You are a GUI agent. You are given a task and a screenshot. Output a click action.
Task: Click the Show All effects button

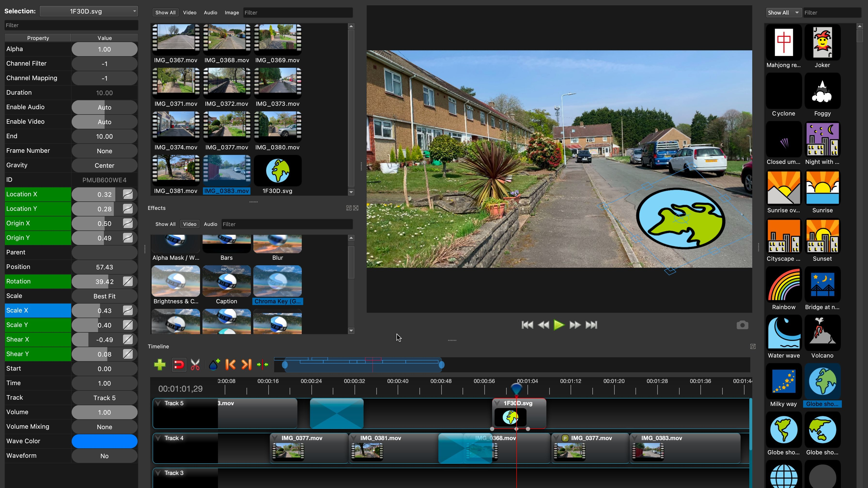click(165, 224)
